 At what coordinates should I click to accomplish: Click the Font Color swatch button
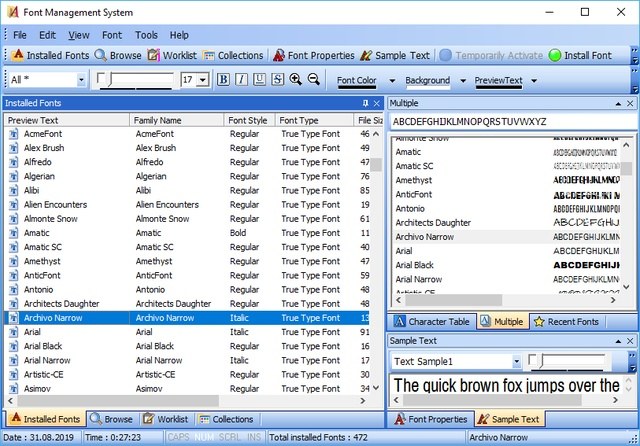coord(356,81)
